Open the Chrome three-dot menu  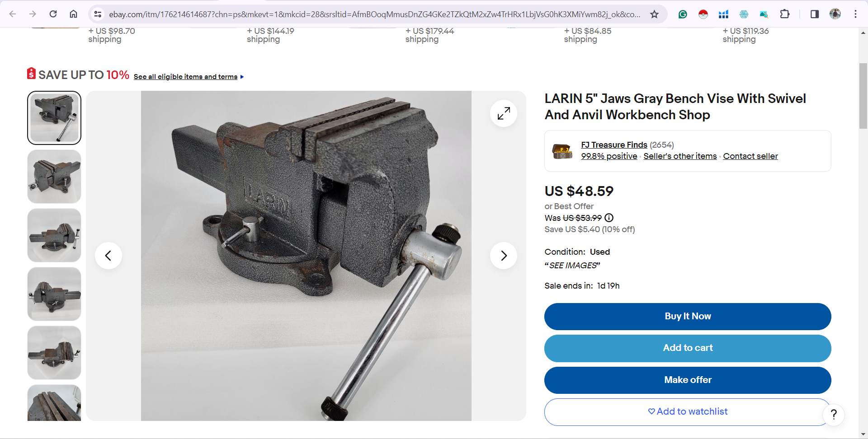(x=855, y=14)
